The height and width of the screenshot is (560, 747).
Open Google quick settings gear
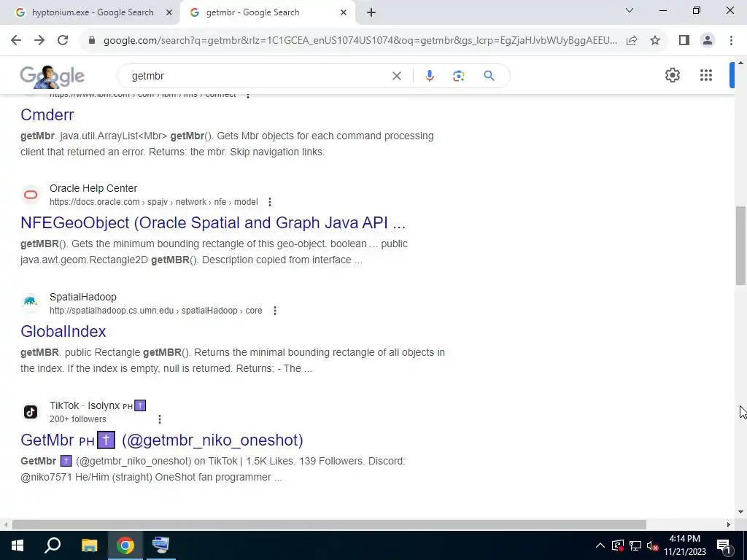[672, 75]
